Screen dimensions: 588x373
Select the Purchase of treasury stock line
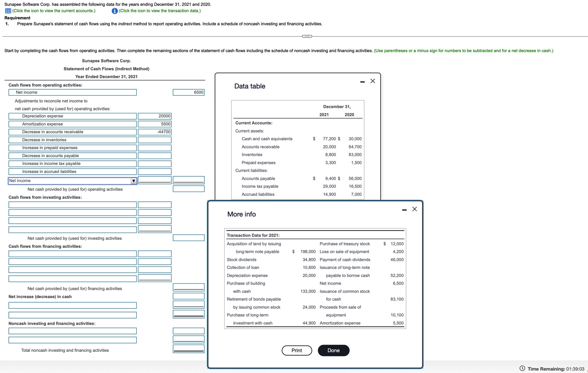[345, 244]
